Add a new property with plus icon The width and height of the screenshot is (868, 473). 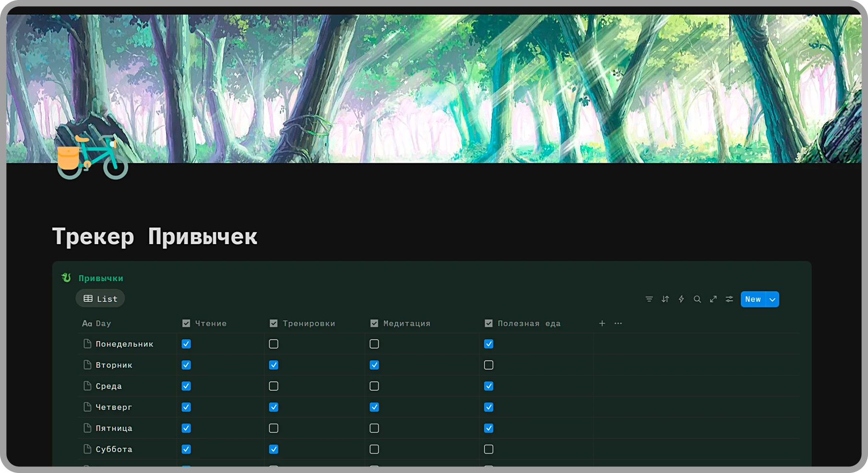602,324
